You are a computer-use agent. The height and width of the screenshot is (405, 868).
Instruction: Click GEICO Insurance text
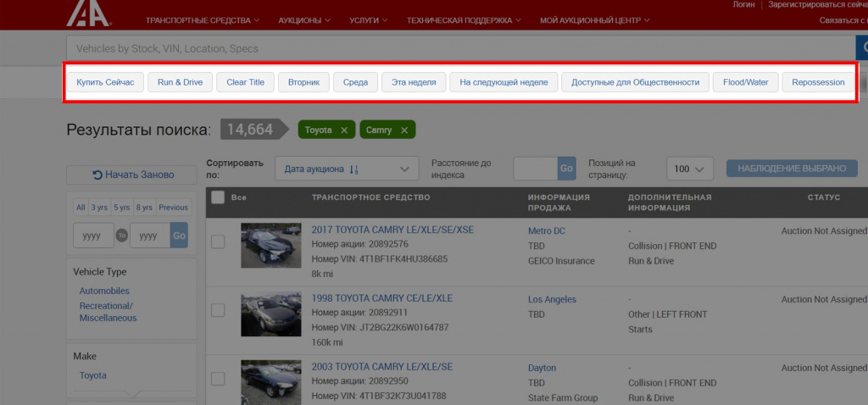coord(561,261)
